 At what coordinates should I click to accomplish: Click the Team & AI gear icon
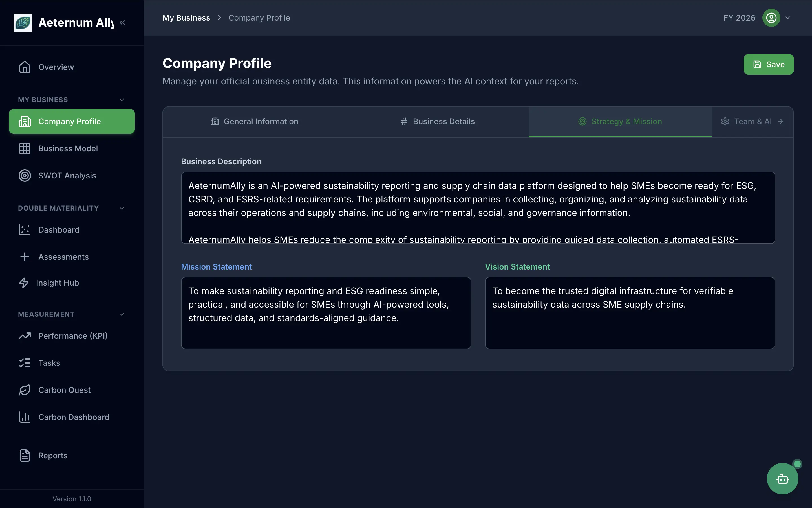coord(725,121)
